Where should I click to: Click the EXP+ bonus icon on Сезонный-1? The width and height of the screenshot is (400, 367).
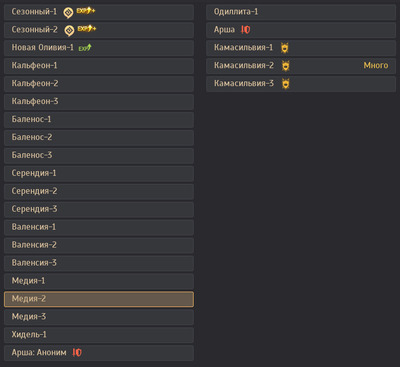[x=86, y=11]
